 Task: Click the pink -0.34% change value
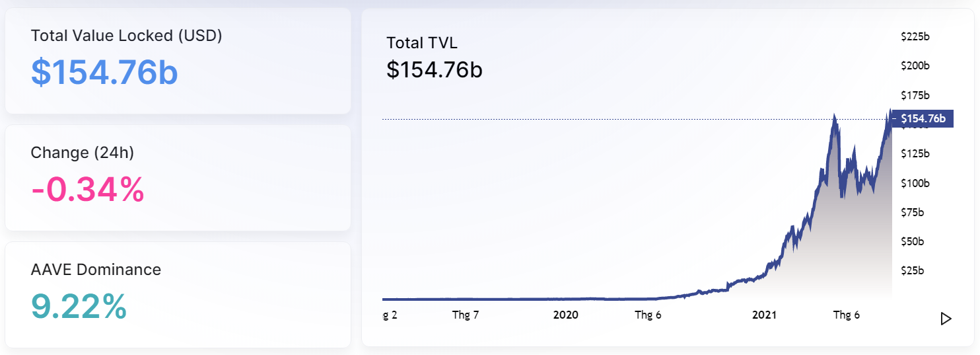tap(87, 189)
